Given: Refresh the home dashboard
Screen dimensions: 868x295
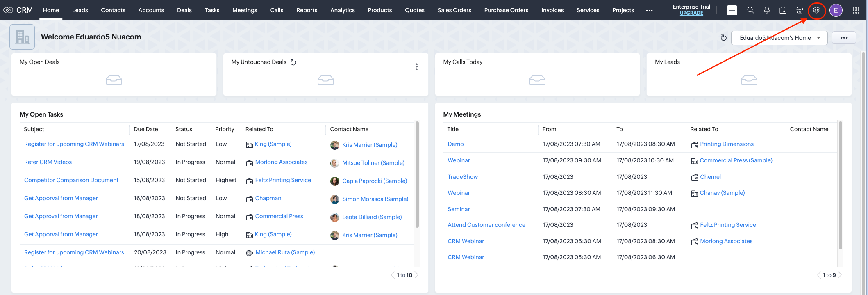Looking at the screenshot, I should [x=724, y=38].
